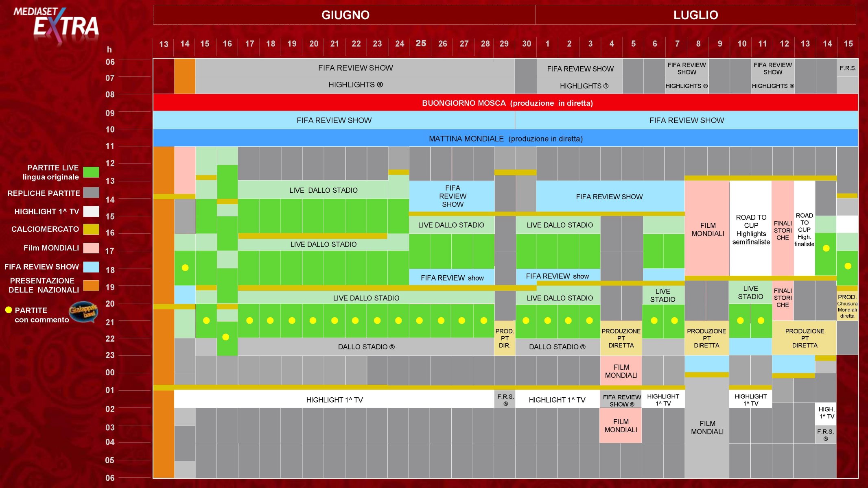Image resolution: width=868 pixels, height=488 pixels.
Task: Click the hour label 12 on the time axis
Action: (110, 163)
